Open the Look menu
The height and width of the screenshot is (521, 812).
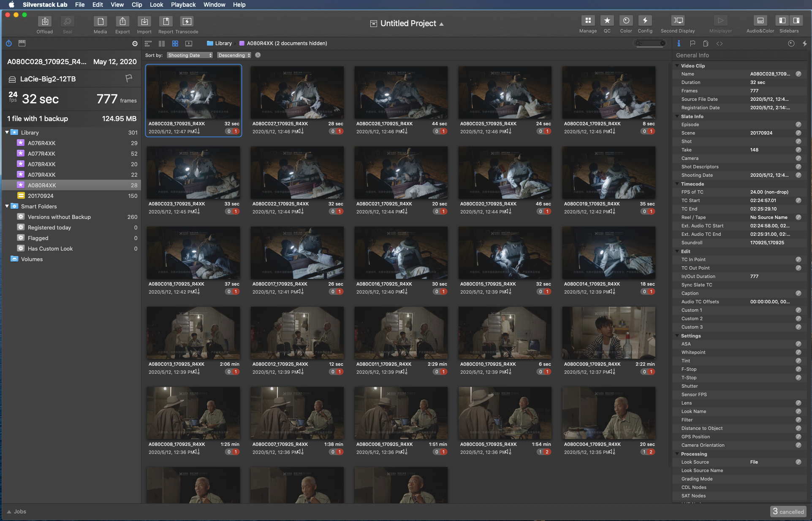click(x=156, y=5)
